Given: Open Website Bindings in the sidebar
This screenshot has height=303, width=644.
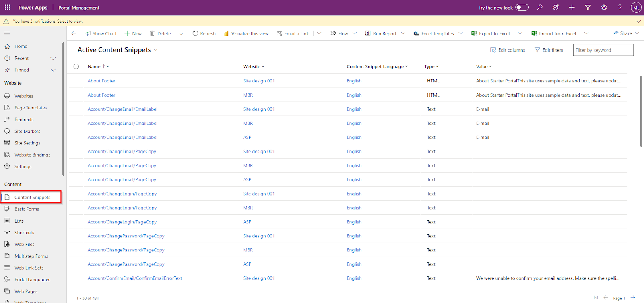Looking at the screenshot, I should click(x=32, y=155).
